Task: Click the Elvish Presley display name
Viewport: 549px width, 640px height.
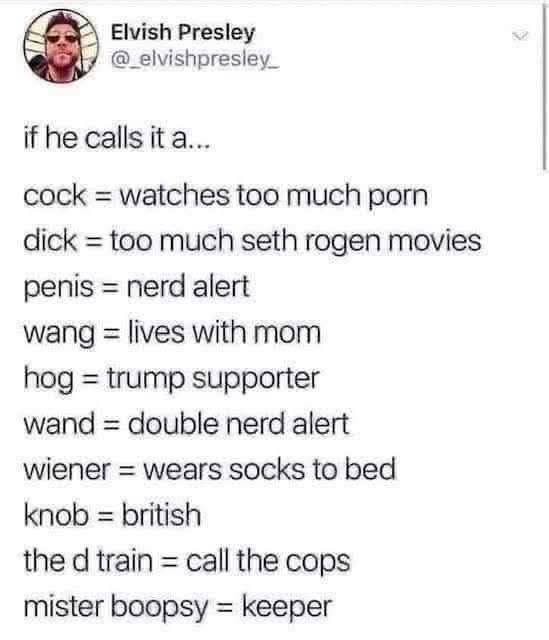Action: click(x=183, y=33)
